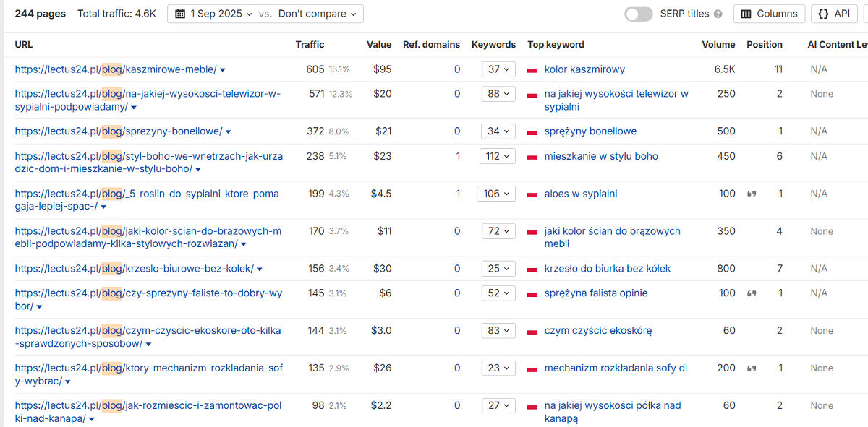
Task: Click the quote icon in sprężyna falista opinie row
Action: click(752, 294)
